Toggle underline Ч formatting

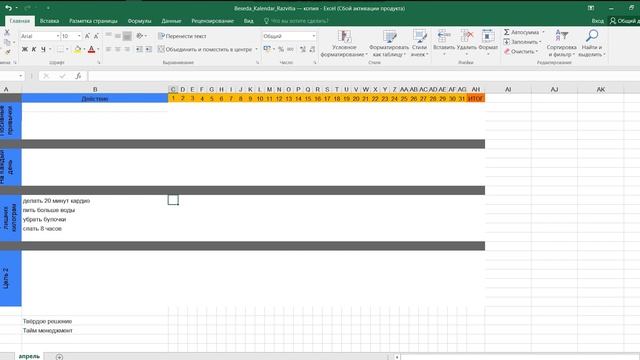coord(43,49)
